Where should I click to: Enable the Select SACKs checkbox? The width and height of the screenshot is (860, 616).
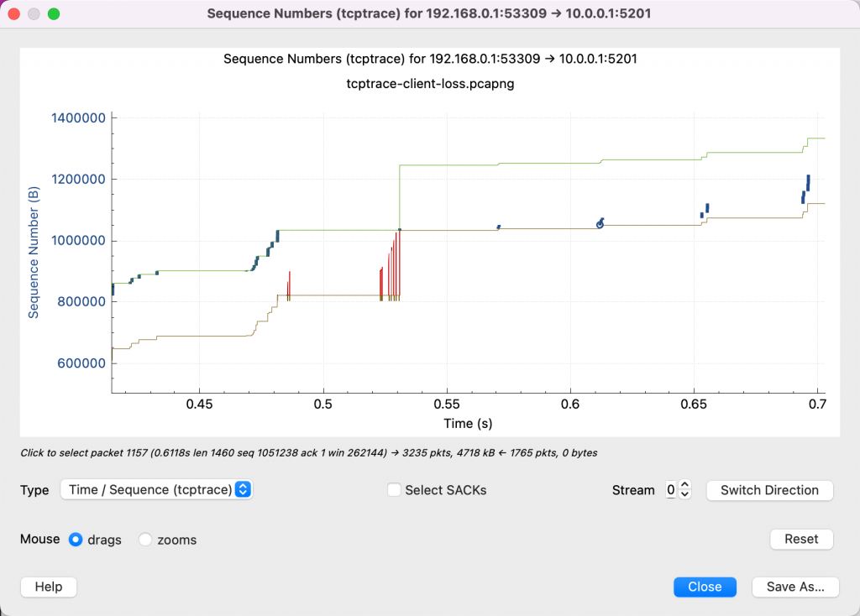[x=394, y=490]
